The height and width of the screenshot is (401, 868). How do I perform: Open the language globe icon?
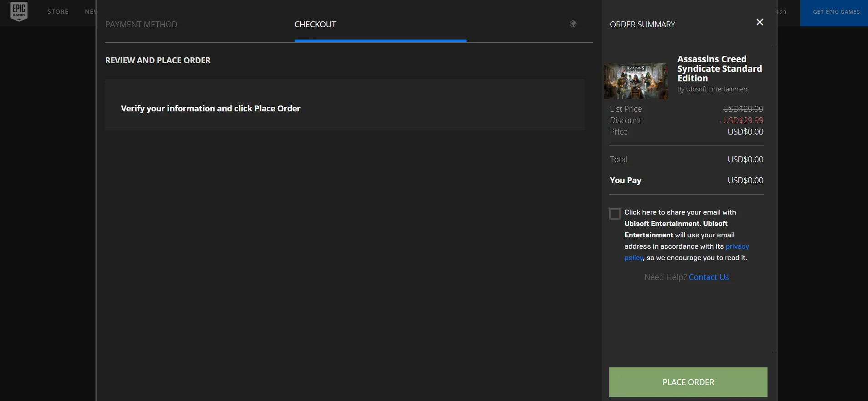coord(573,24)
